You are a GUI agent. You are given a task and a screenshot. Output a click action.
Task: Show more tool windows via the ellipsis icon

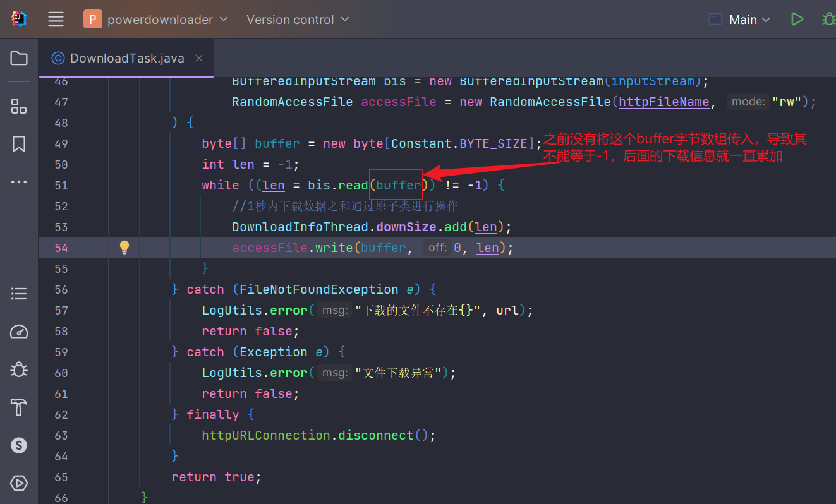[x=18, y=182]
